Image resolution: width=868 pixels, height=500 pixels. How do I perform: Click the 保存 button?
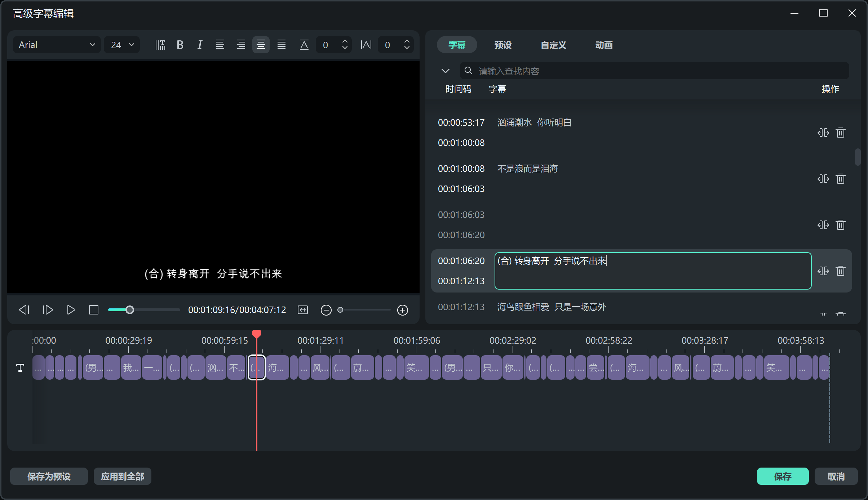(x=783, y=476)
